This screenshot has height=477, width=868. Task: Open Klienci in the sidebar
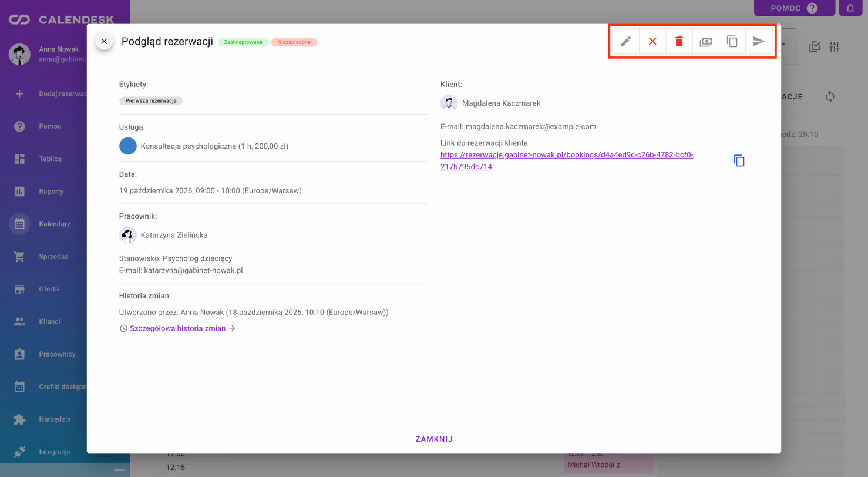click(49, 321)
